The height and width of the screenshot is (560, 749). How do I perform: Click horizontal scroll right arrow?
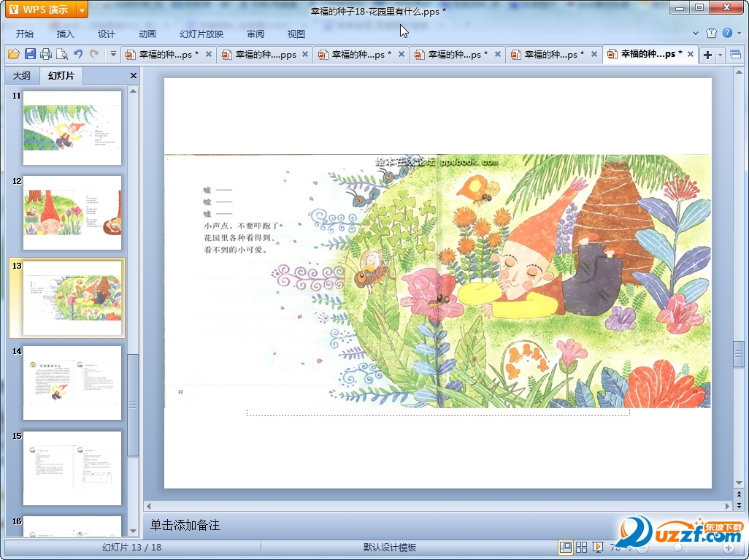(x=728, y=506)
